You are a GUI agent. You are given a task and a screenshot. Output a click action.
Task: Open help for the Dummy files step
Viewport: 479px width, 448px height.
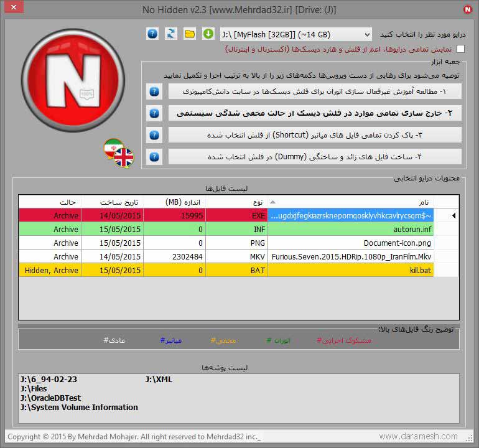click(x=154, y=157)
